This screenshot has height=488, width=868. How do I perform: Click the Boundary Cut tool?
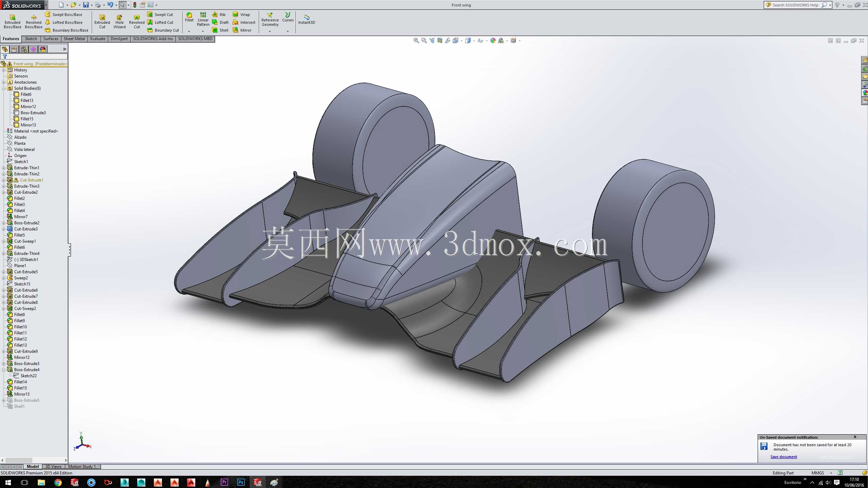pos(163,30)
